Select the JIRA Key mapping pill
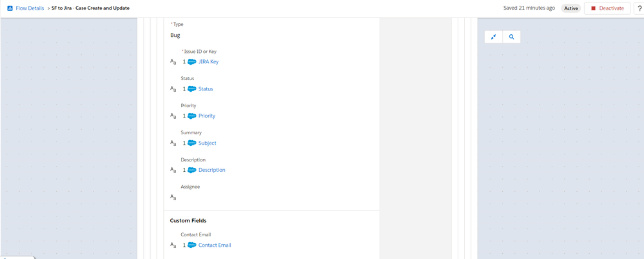The width and height of the screenshot is (644, 259). pos(201,62)
